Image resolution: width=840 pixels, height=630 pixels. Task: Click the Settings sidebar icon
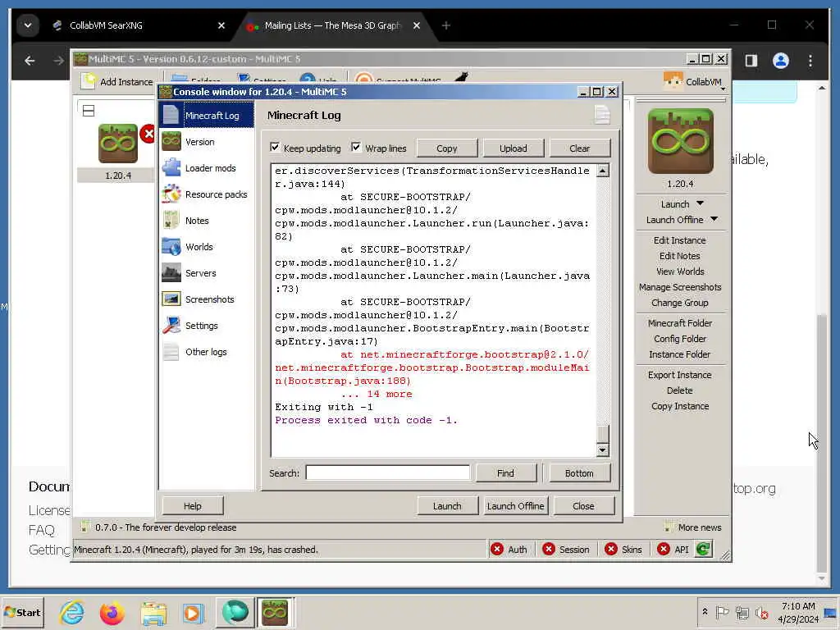pos(171,325)
